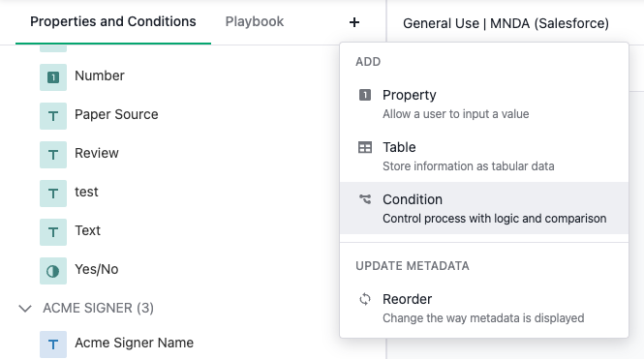This screenshot has width=644, height=359.
Task: Click the Yes/No half-circle property icon
Action: click(53, 271)
